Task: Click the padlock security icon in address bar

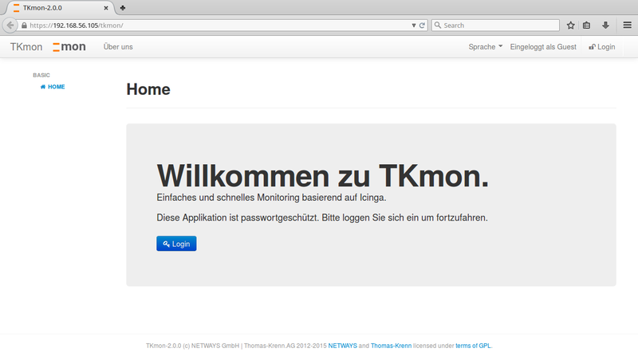Action: click(24, 25)
